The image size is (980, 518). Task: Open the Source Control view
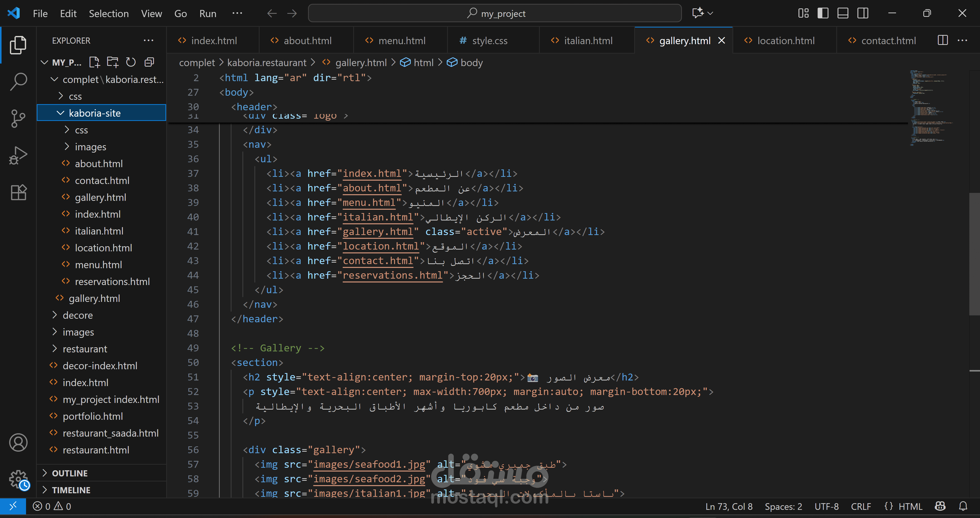click(x=18, y=119)
